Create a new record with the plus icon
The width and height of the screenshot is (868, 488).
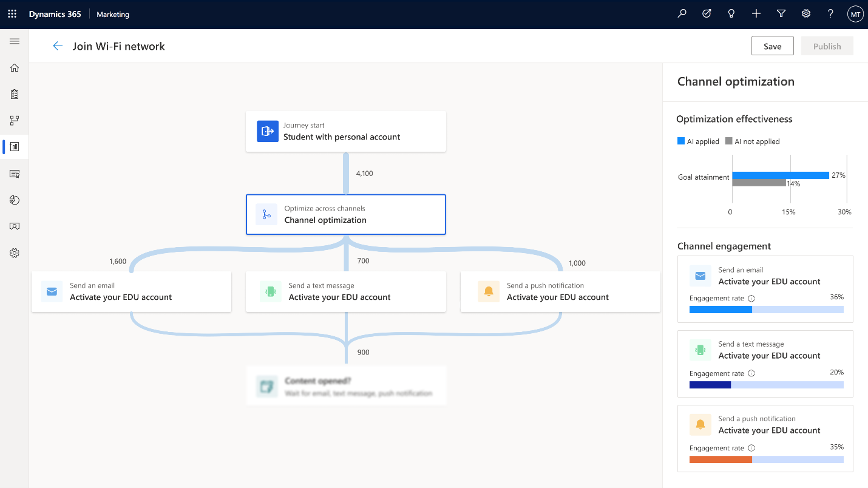[756, 13]
